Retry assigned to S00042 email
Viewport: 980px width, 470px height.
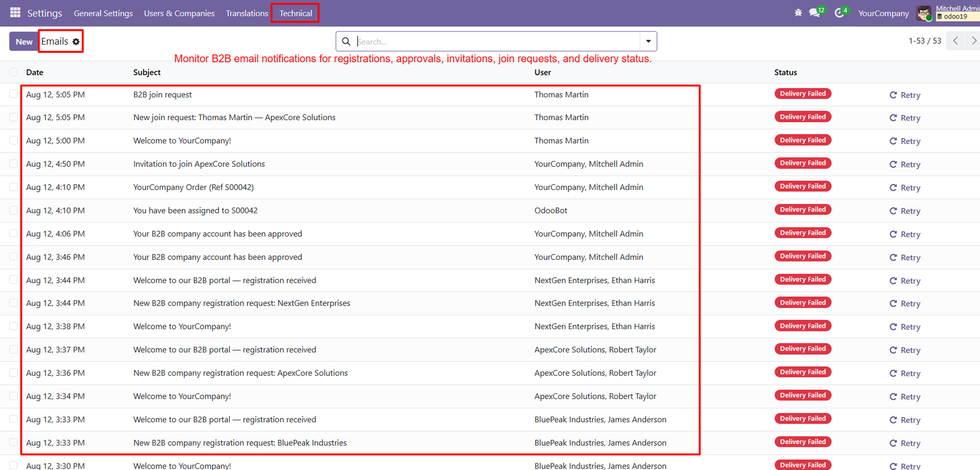[905, 211]
